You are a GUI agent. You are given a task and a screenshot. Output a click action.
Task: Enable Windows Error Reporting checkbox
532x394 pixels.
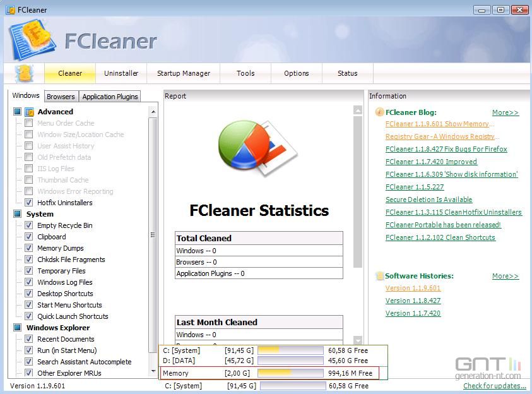[29, 191]
